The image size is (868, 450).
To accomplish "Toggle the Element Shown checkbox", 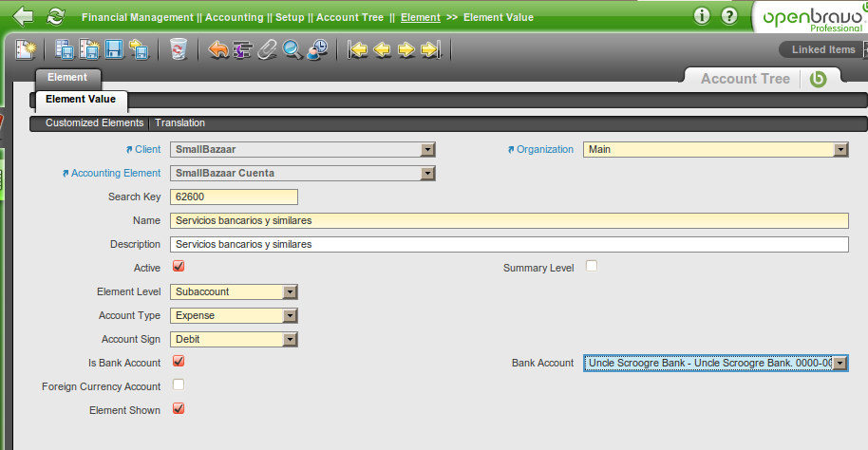I will point(179,408).
